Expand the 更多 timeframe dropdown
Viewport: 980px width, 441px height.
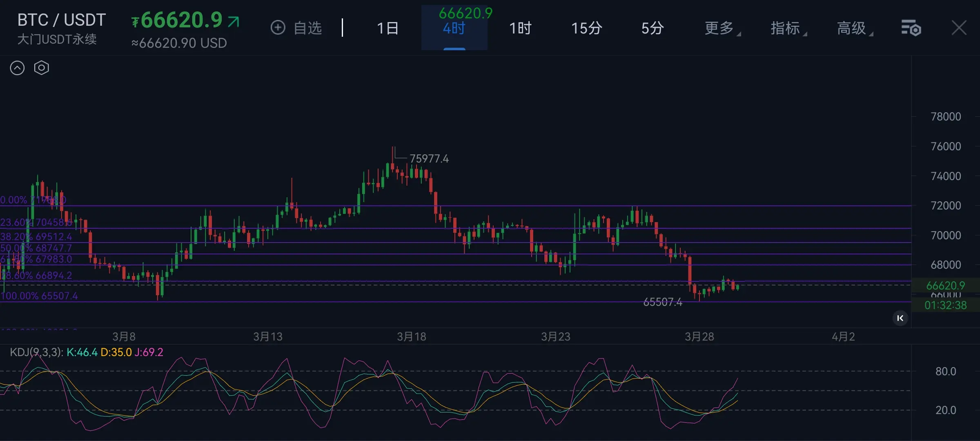(x=719, y=28)
